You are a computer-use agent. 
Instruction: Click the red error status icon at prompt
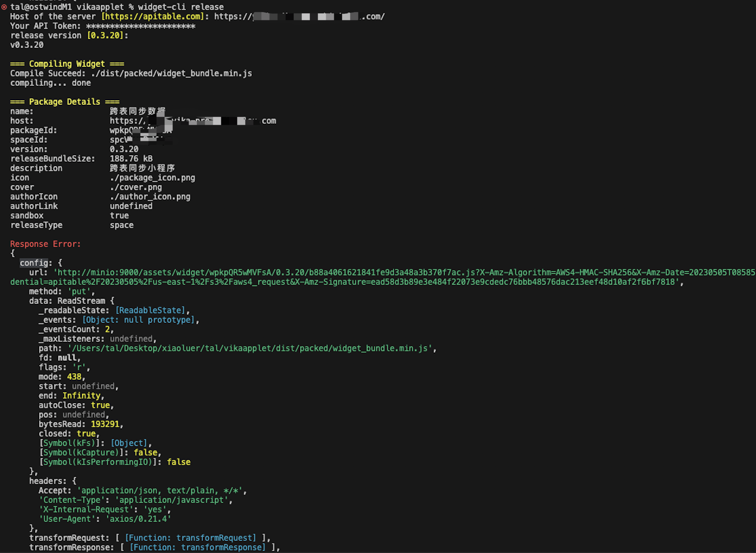point(4,7)
